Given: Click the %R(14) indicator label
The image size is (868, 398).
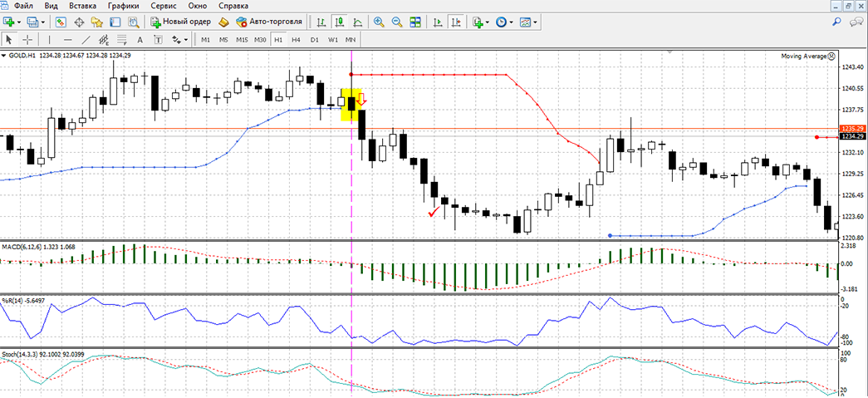Looking at the screenshot, I should click(x=23, y=301).
